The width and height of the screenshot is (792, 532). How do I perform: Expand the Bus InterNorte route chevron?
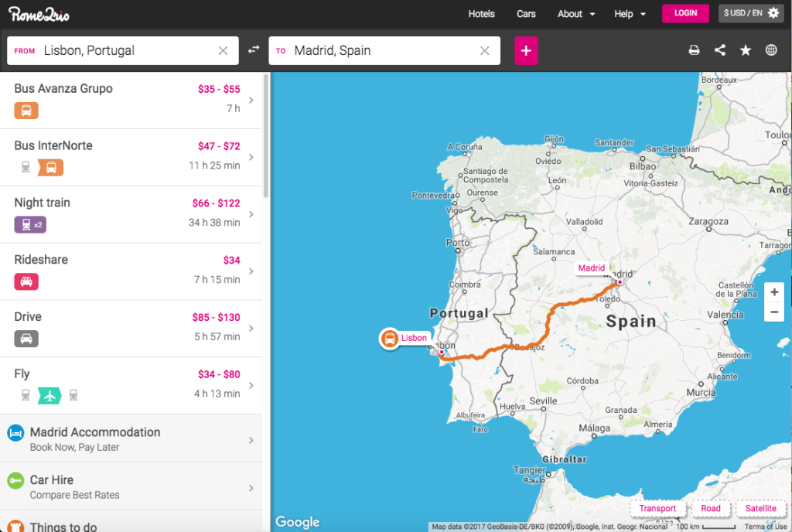[x=251, y=157]
